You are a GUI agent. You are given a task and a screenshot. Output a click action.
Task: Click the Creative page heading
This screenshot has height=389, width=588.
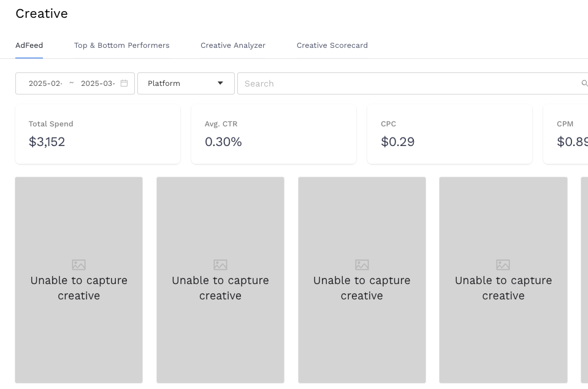point(42,13)
